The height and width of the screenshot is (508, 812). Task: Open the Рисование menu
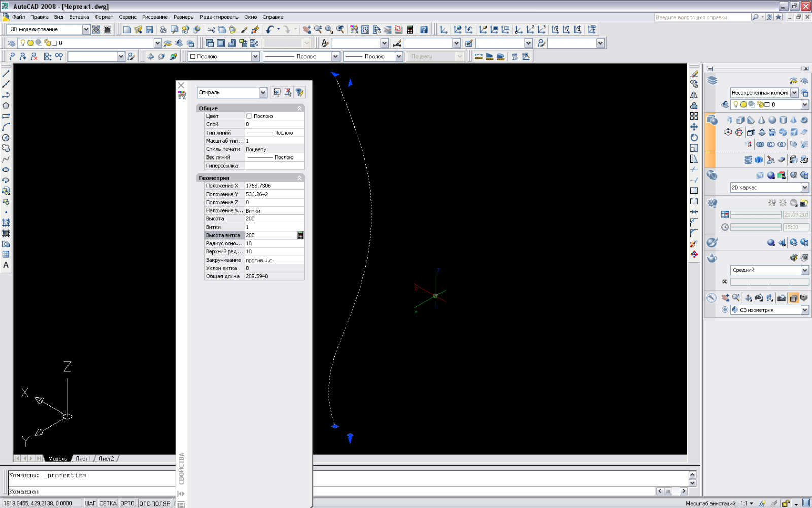coord(155,17)
